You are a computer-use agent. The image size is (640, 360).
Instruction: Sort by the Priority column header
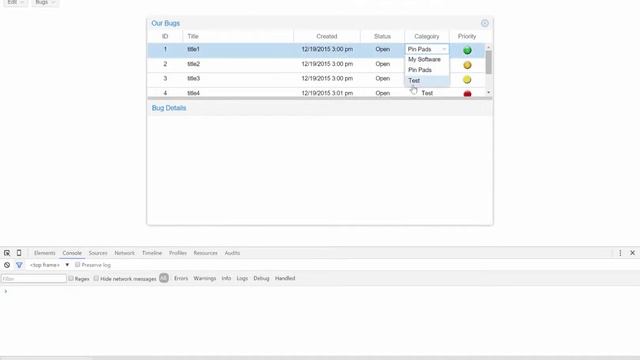(x=467, y=36)
